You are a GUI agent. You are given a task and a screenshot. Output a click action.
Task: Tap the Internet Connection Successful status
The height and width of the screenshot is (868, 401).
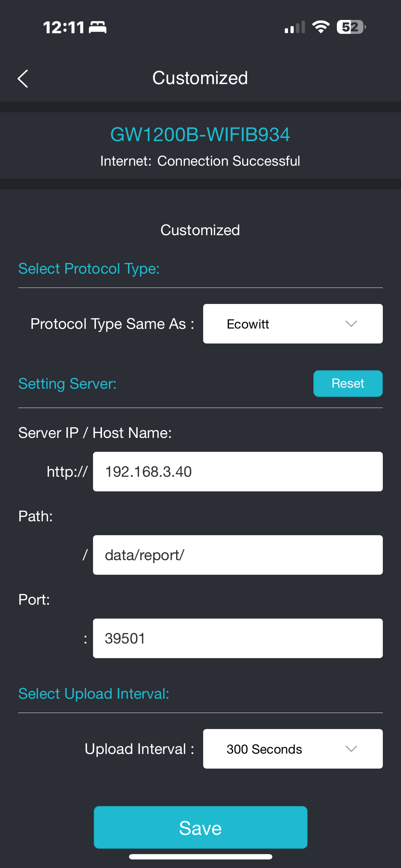[x=200, y=161]
